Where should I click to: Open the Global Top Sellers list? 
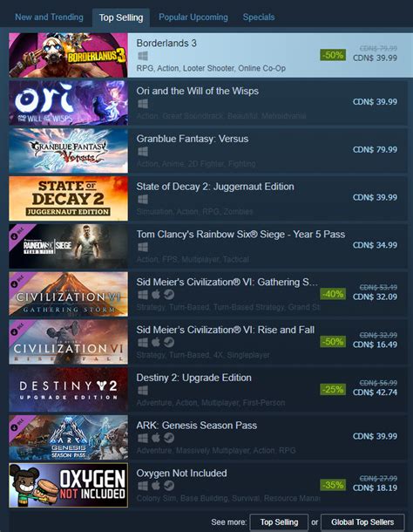[x=362, y=522]
